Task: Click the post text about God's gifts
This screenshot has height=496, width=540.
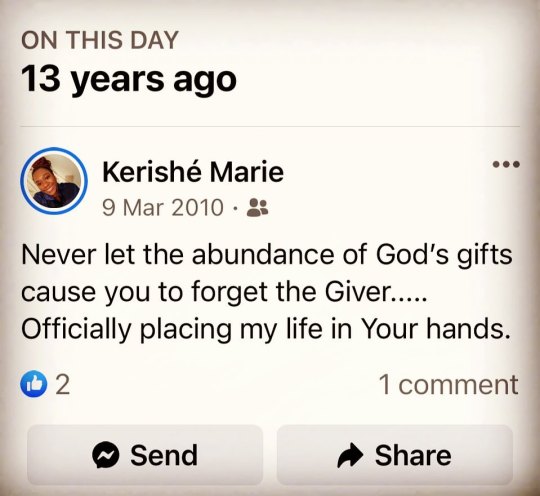Action: coord(267,291)
